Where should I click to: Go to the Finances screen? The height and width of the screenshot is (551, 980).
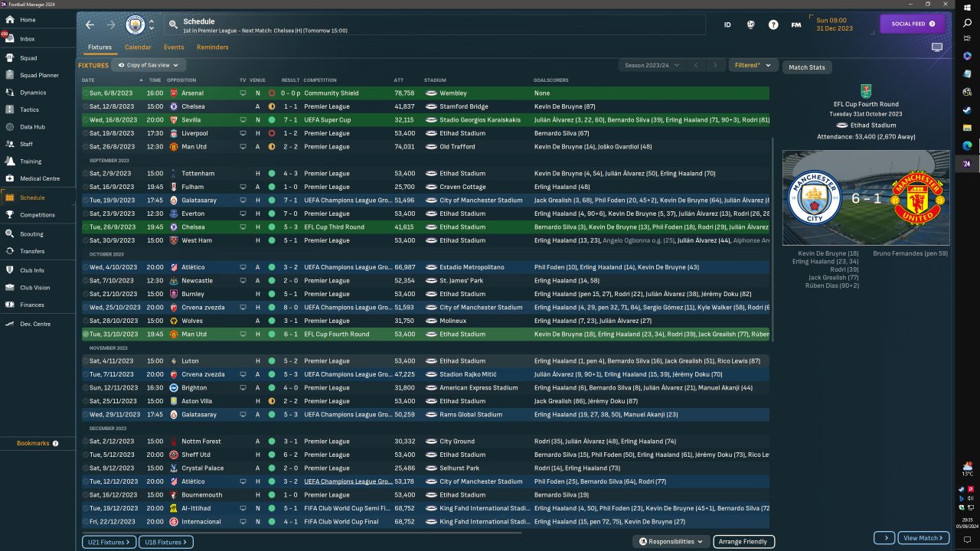click(38, 305)
